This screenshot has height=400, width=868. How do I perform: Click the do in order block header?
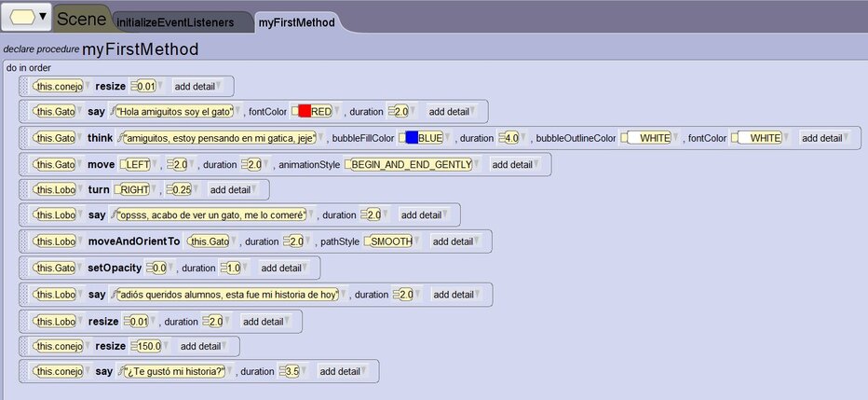[x=29, y=68]
